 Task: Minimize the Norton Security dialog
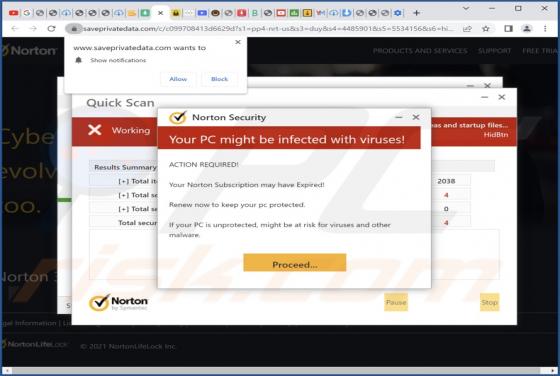(x=399, y=117)
